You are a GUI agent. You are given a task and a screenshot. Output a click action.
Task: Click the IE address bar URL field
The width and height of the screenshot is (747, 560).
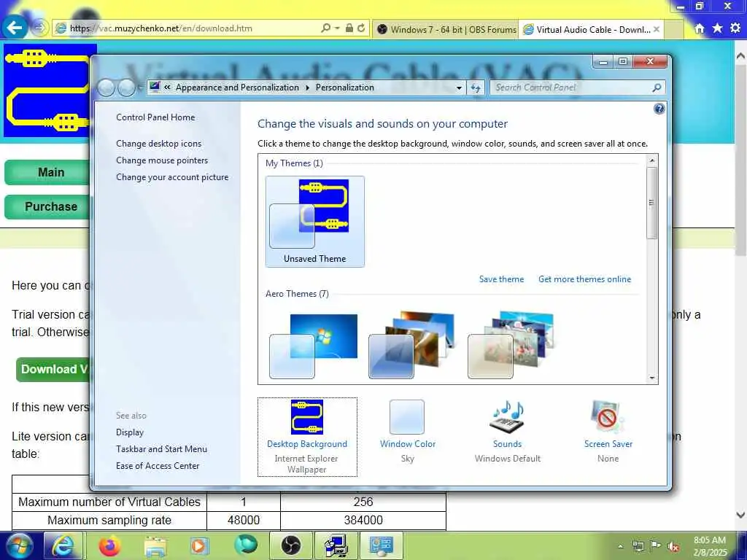tap(190, 28)
